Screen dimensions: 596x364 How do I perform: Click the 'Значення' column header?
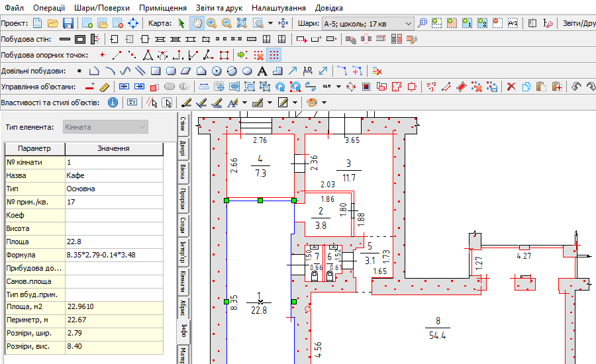point(114,148)
